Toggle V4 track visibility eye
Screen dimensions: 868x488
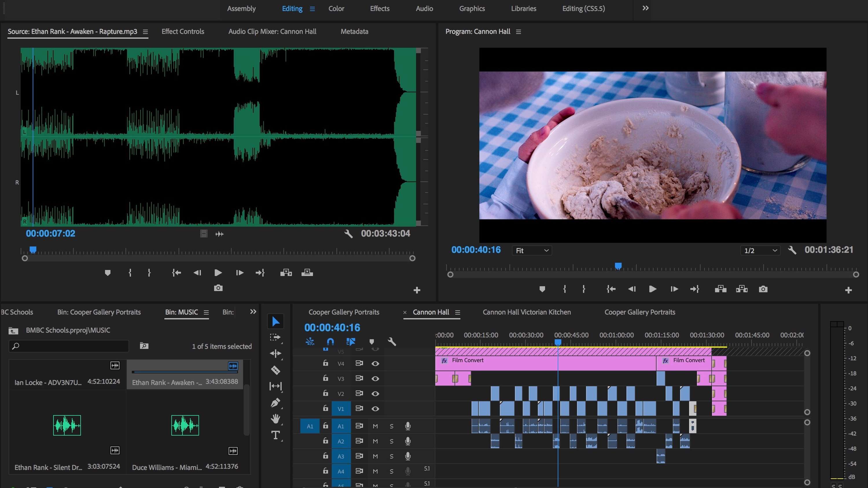[375, 364]
